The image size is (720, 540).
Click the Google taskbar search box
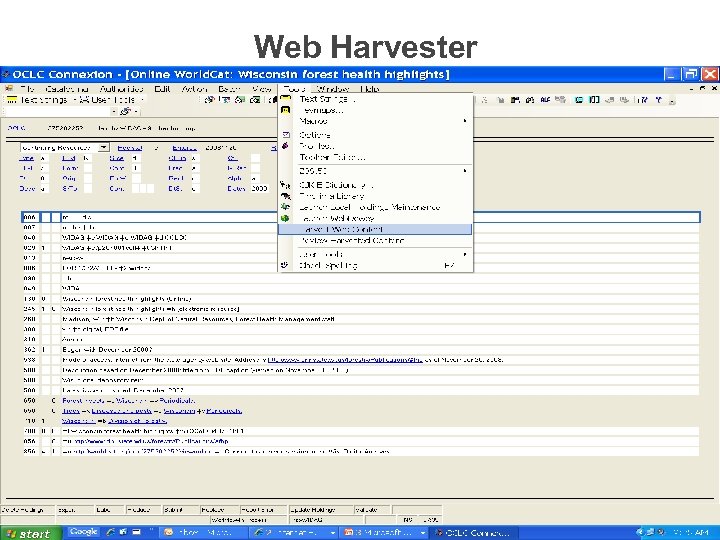click(x=84, y=532)
